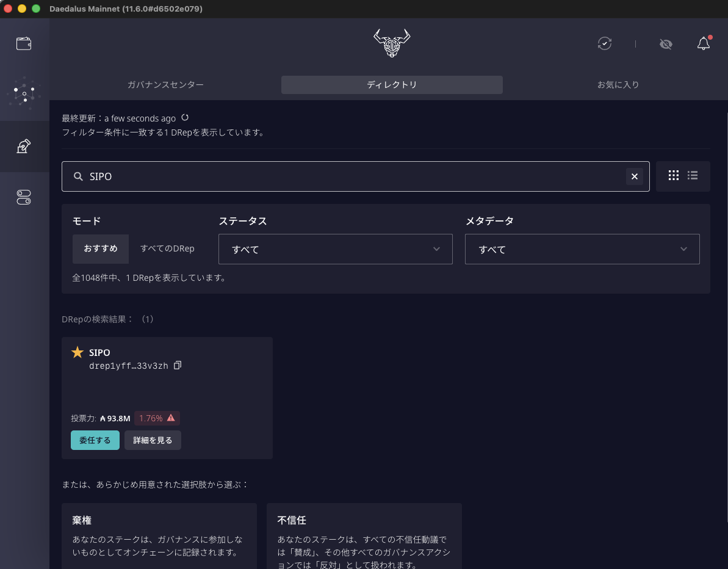Open the ガバナンスセンター tab
728x569 pixels.
165,84
